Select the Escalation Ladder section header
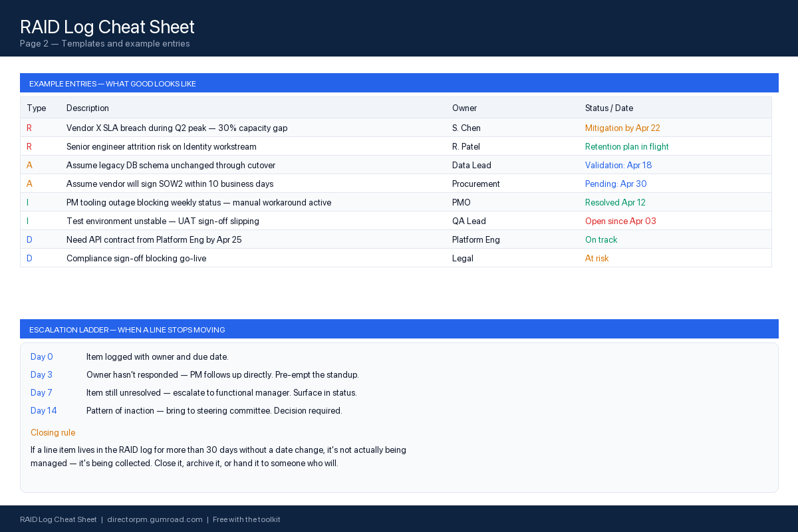This screenshot has width=798, height=532. [399, 329]
